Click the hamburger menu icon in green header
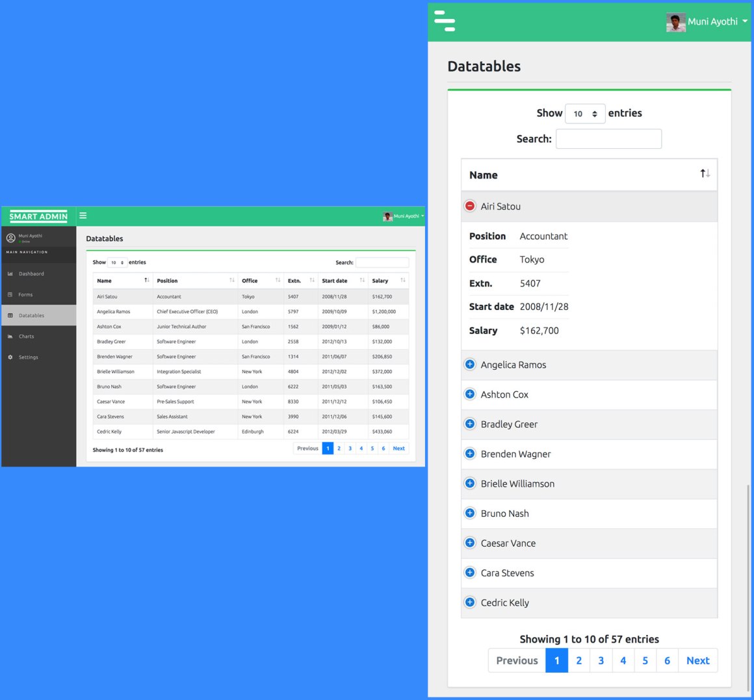Screen dimensions: 754x700 pos(445,21)
